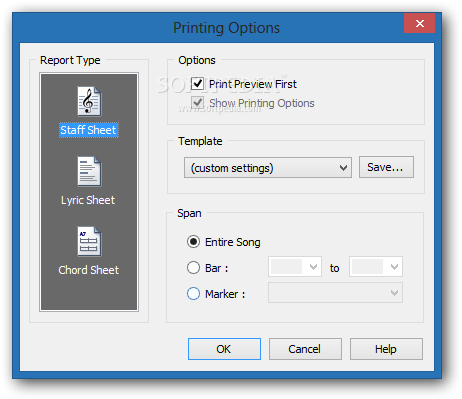Click the Cancel button
This screenshot has width=462, height=399.
(305, 349)
